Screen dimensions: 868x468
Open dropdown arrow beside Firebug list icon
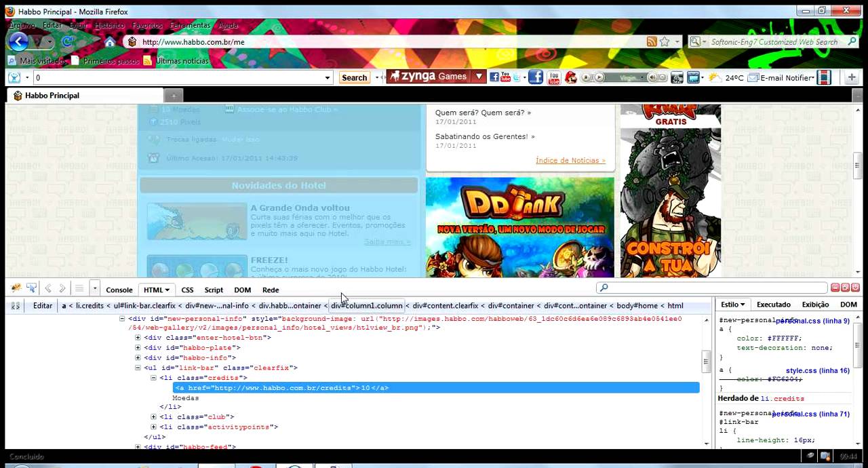[x=94, y=288]
